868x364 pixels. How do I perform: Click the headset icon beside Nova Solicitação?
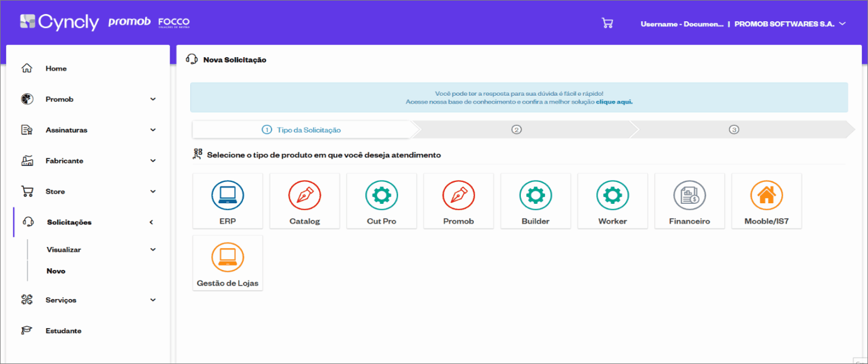click(x=192, y=59)
